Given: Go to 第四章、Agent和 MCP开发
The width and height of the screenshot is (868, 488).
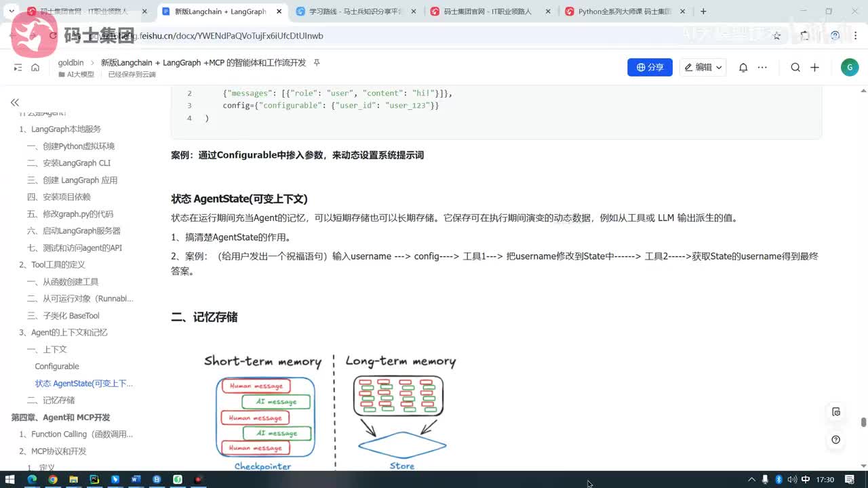Looking at the screenshot, I should tap(60, 417).
